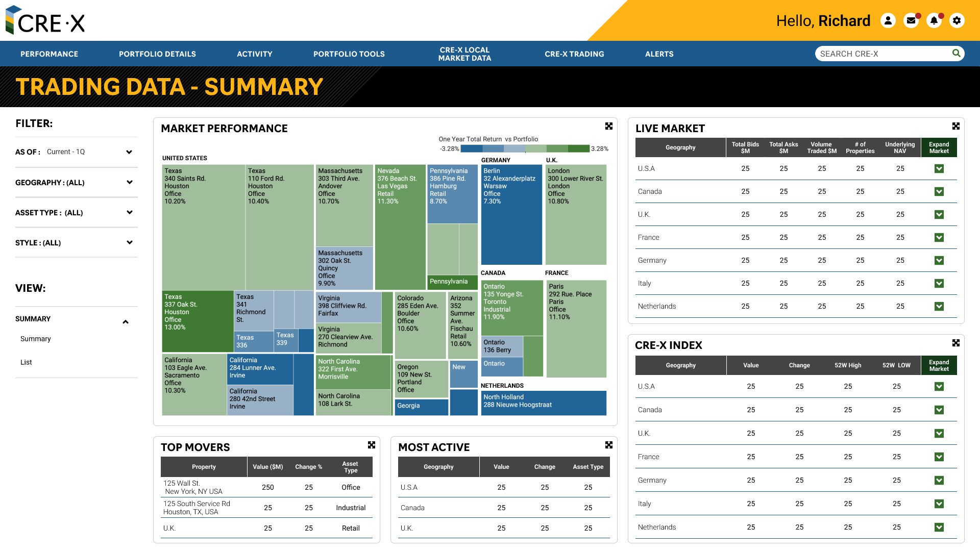The height and width of the screenshot is (551, 980).
Task: Open the Live Market expand icon
Action: pos(956,126)
